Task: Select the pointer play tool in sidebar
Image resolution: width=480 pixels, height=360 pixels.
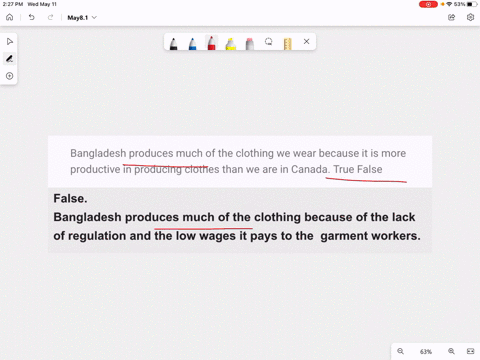Action: point(10,42)
